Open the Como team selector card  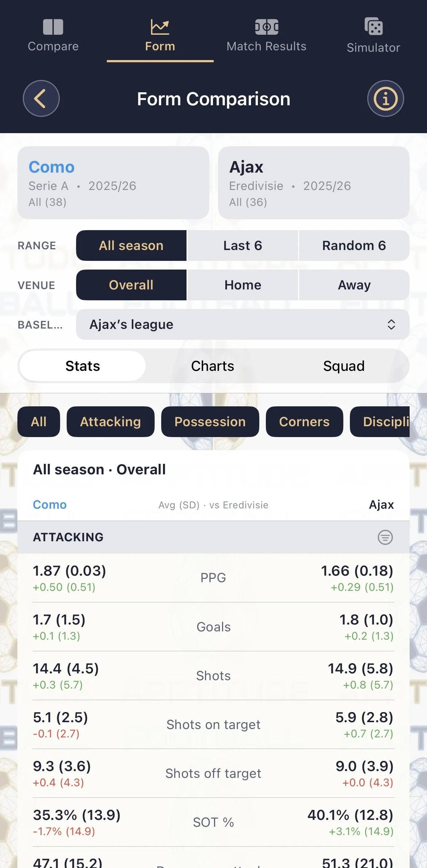[113, 183]
